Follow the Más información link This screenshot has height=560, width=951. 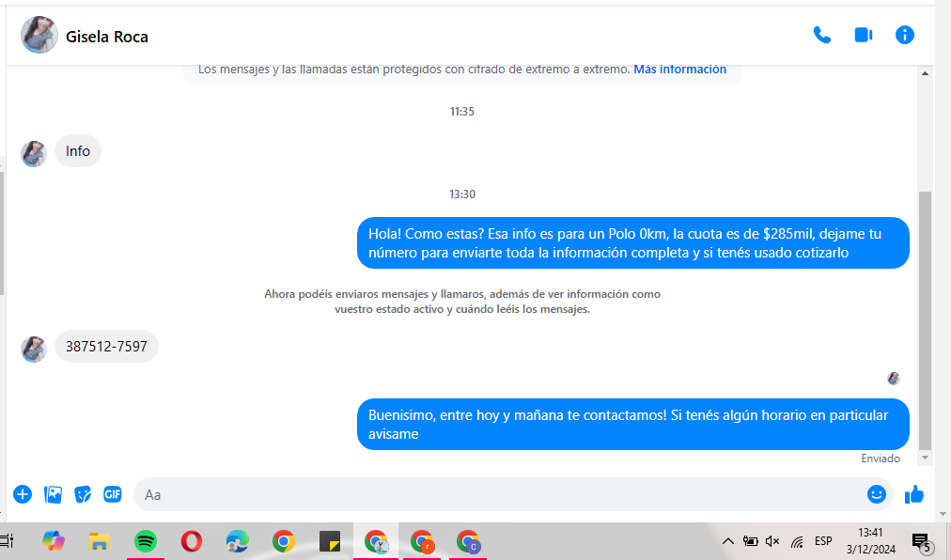680,70
